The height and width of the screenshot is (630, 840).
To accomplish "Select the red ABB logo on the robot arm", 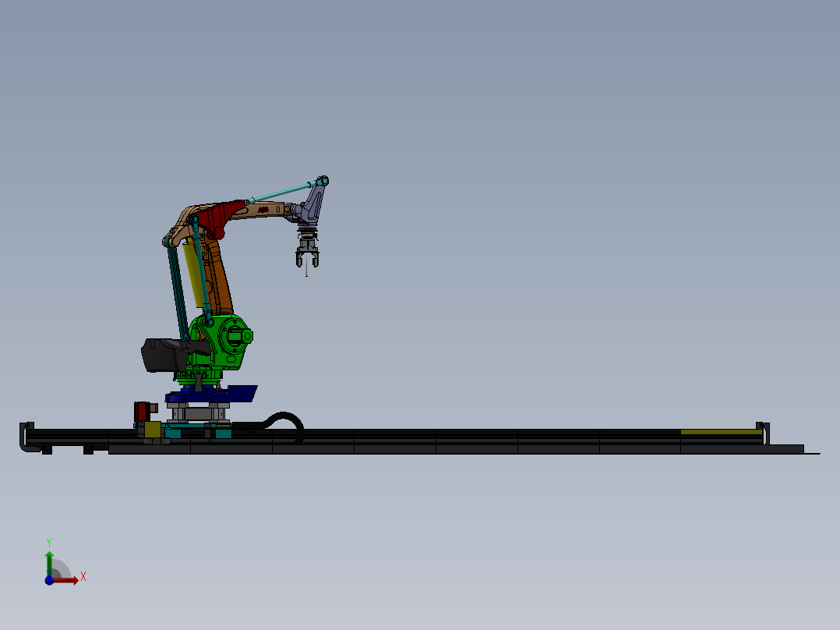I will point(263,209).
